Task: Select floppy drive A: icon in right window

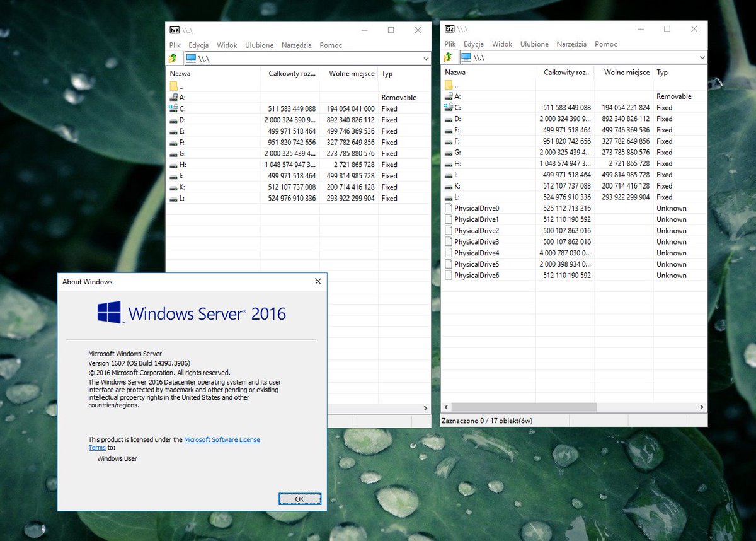Action: pyautogui.click(x=449, y=96)
